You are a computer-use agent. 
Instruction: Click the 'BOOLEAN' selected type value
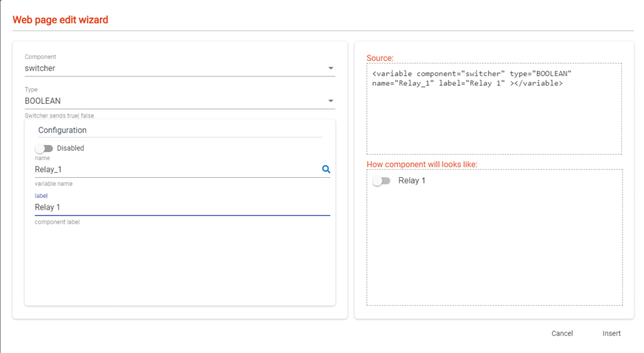[x=43, y=101]
